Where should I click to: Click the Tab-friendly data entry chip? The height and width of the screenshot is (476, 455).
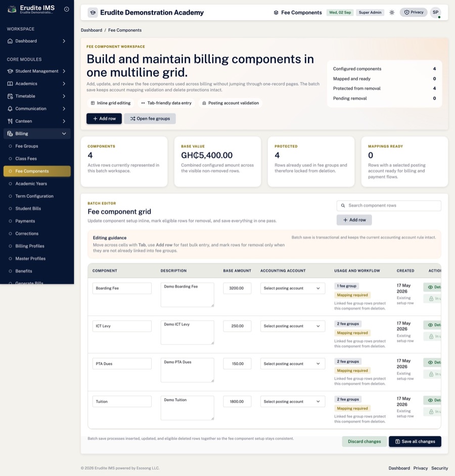[166, 103]
